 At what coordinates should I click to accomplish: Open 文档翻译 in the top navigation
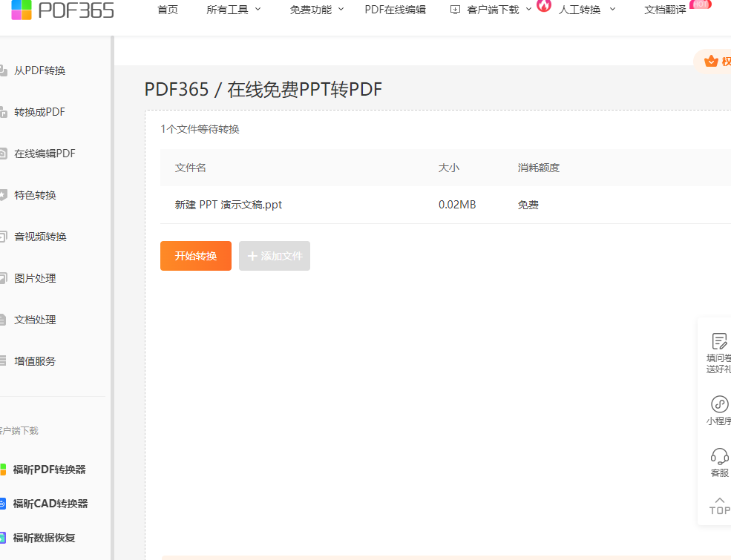[x=665, y=10]
